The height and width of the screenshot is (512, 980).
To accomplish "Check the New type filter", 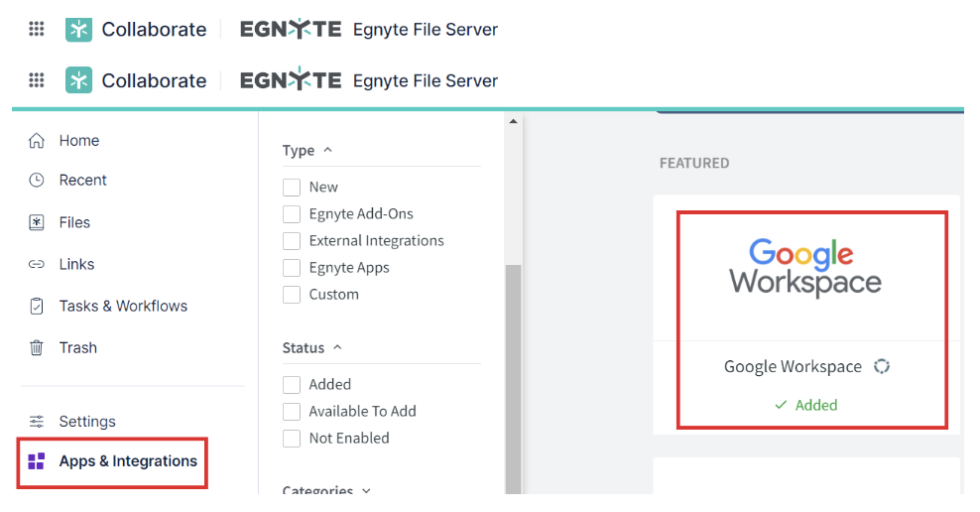I will tap(292, 188).
